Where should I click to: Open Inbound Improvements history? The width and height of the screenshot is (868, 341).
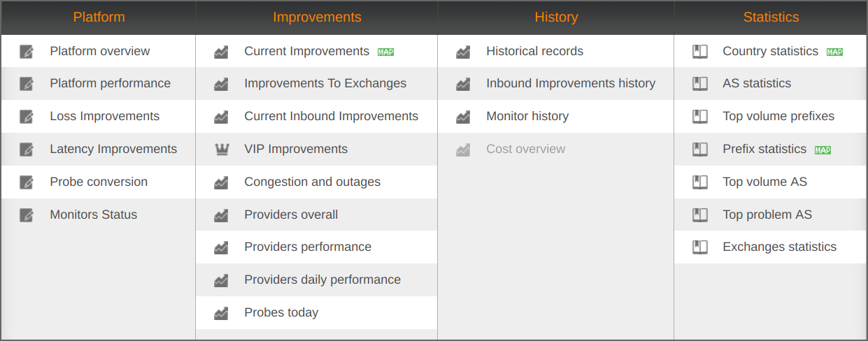(x=571, y=84)
